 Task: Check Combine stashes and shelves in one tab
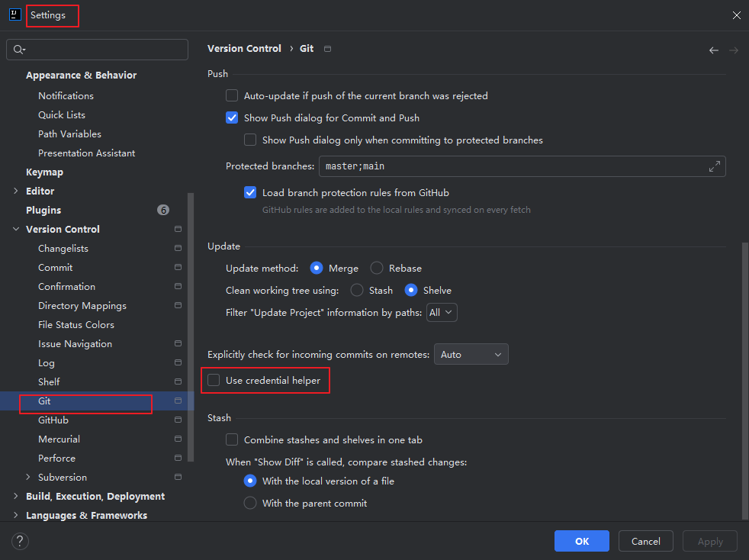coord(232,439)
